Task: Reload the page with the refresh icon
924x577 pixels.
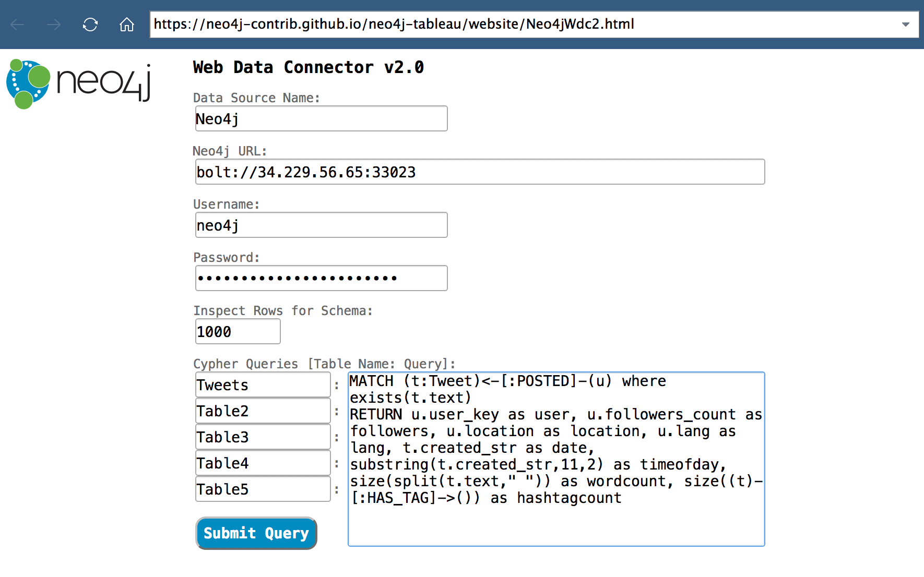Action: [x=90, y=25]
